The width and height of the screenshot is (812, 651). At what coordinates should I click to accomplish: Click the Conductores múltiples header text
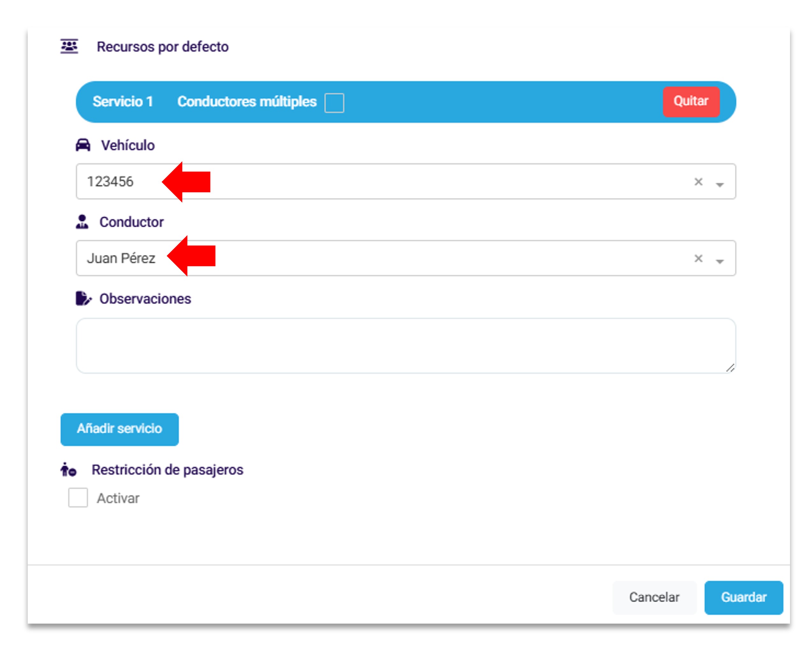247,102
